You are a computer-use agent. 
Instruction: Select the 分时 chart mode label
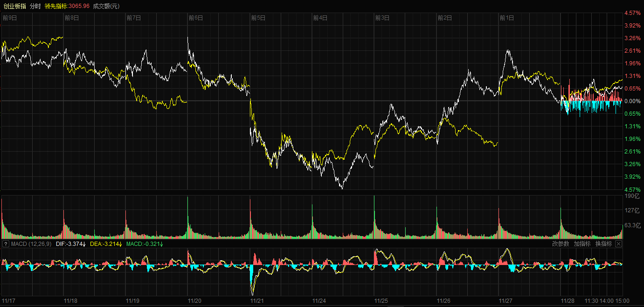[35, 6]
